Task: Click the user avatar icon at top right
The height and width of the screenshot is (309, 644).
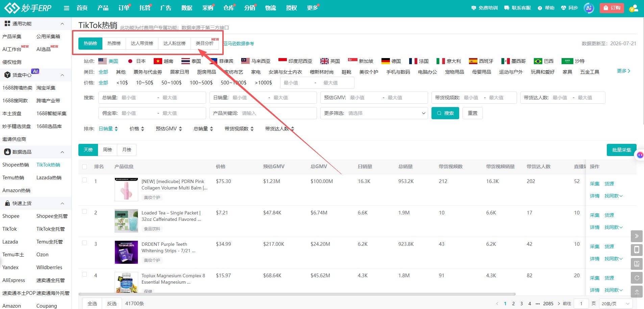Action: [x=634, y=8]
